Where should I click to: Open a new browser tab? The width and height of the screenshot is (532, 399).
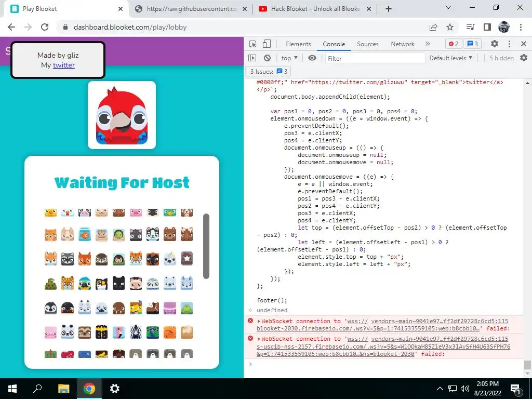tap(389, 9)
